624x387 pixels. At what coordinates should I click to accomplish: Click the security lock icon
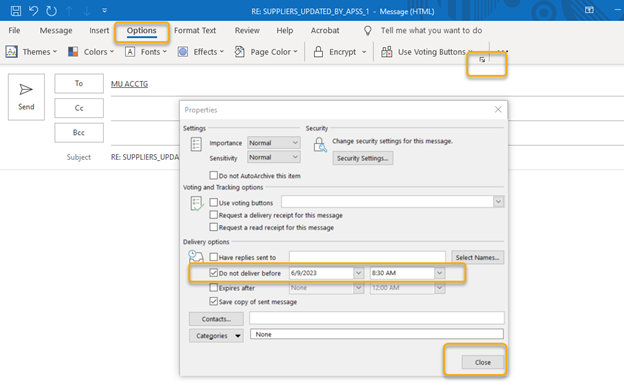tap(320, 145)
